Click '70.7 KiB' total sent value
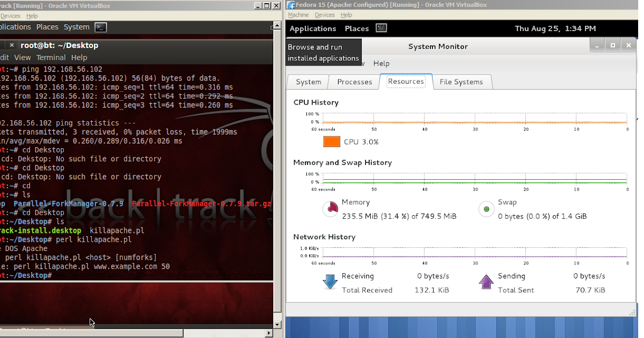Screen dimensions: 644x338 [590, 290]
